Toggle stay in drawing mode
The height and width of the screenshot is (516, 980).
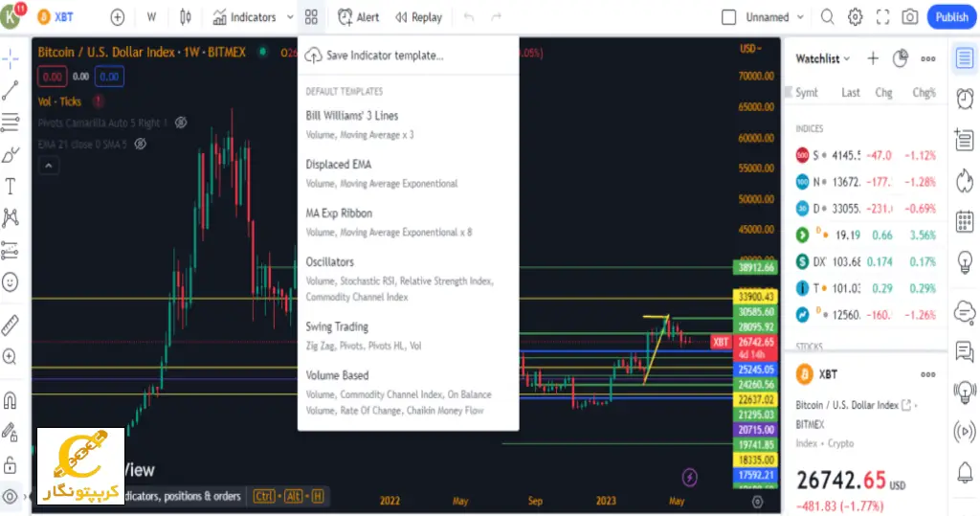point(10,432)
